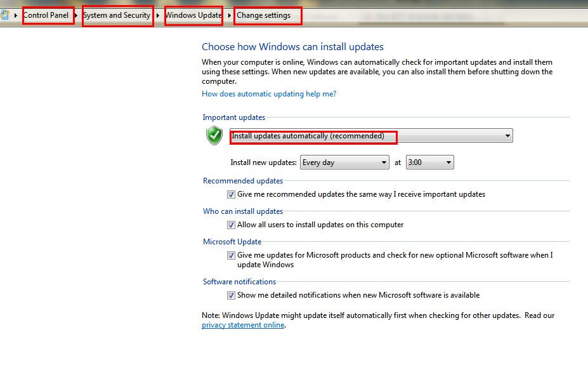Click the Who can install updates label
Image resolution: width=588 pixels, height=377 pixels.
tap(243, 211)
